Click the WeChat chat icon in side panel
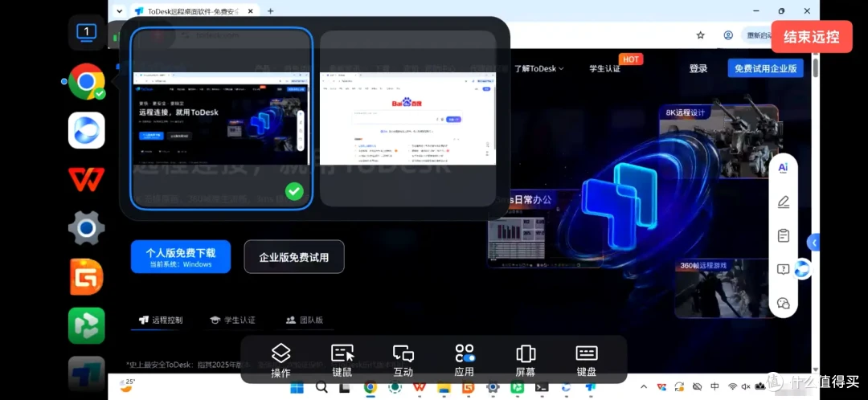868x400 pixels. pos(784,303)
